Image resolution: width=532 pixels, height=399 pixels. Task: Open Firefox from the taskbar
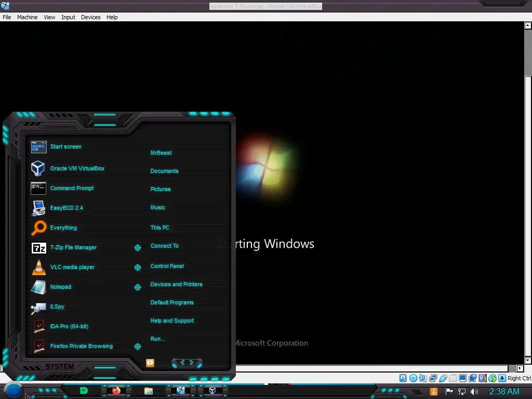coord(116,391)
